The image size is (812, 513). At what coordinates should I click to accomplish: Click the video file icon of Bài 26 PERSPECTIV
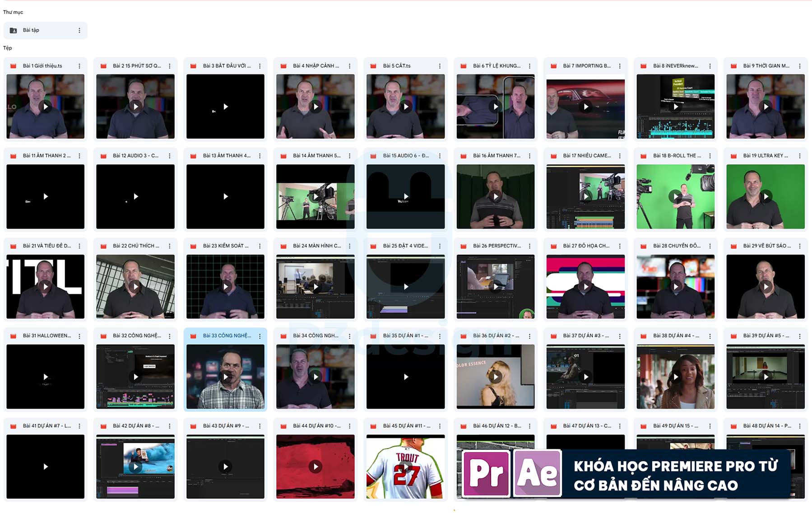point(463,246)
